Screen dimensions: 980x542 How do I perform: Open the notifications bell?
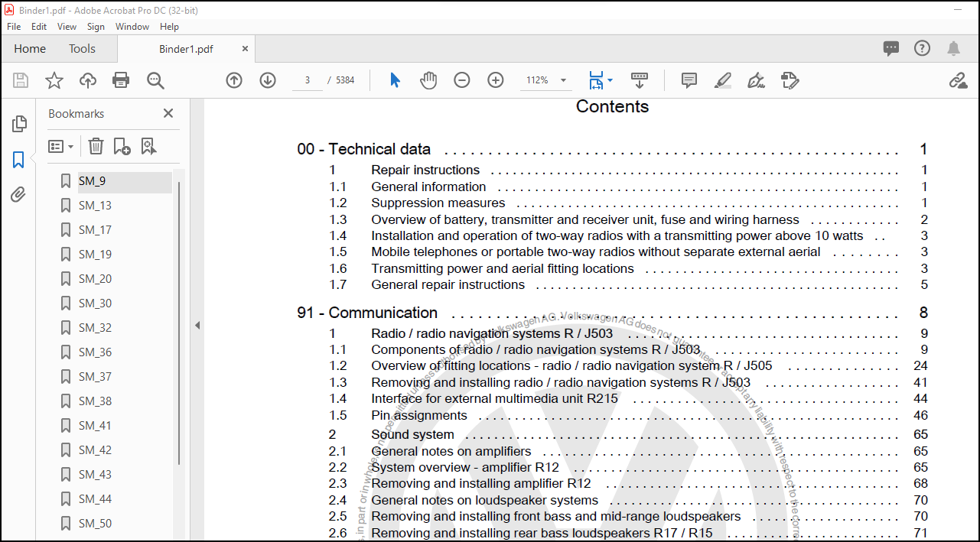click(953, 48)
